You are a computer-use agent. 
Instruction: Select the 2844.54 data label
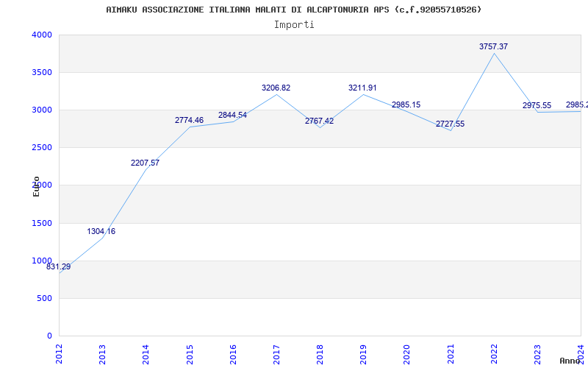tap(232, 115)
